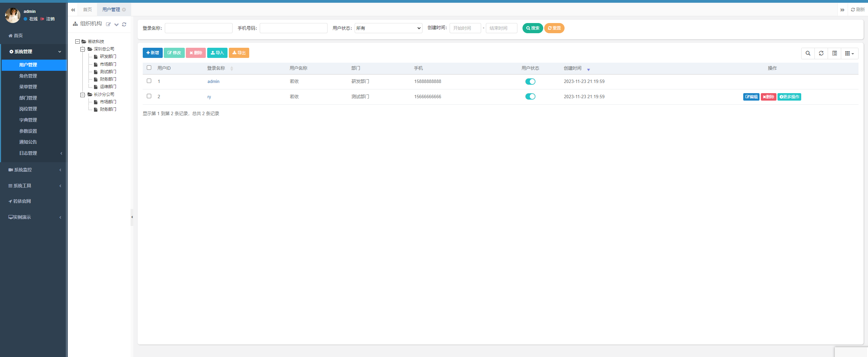The image size is (868, 357).
Task: Click the 结束时间 date field
Action: pyautogui.click(x=501, y=28)
